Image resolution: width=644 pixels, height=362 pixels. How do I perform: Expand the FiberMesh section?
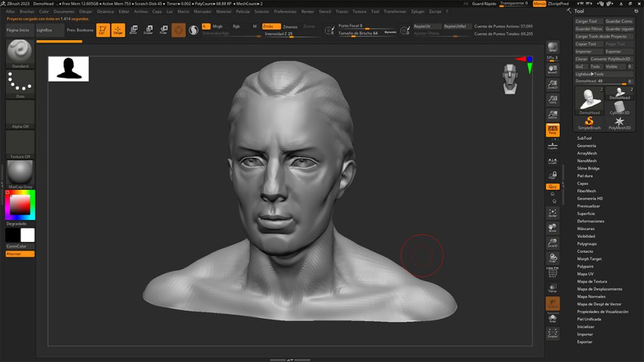[586, 191]
